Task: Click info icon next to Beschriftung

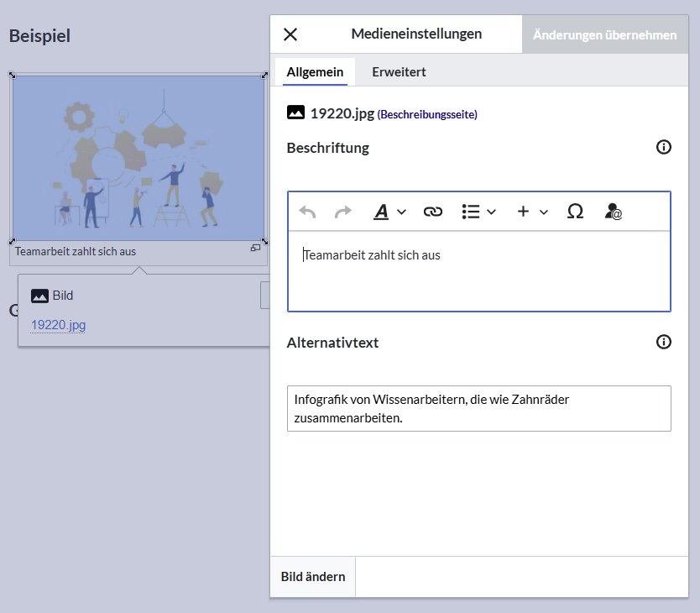Action: click(x=663, y=148)
